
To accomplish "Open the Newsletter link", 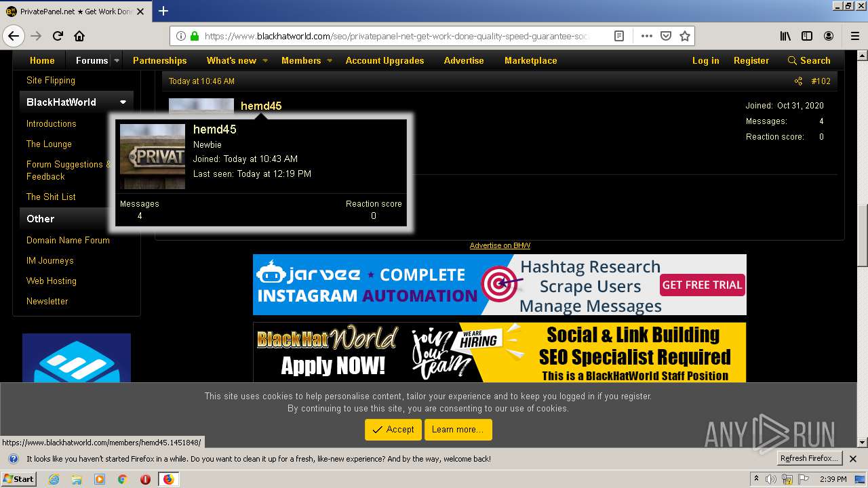I will click(47, 301).
